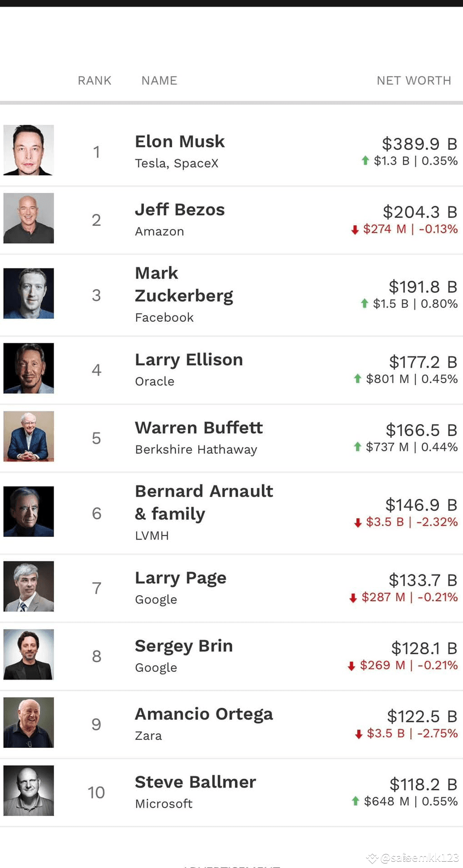Tap Amancio Ortega's portrait thumbnail
The width and height of the screenshot is (463, 868).
pyautogui.click(x=29, y=722)
